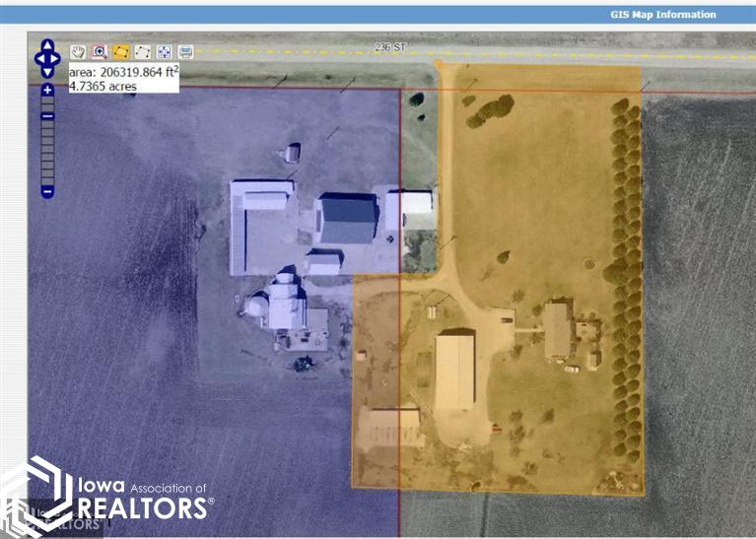This screenshot has width=756, height=539.
Task: Click the zoom to full extent icon
Action: 164,51
